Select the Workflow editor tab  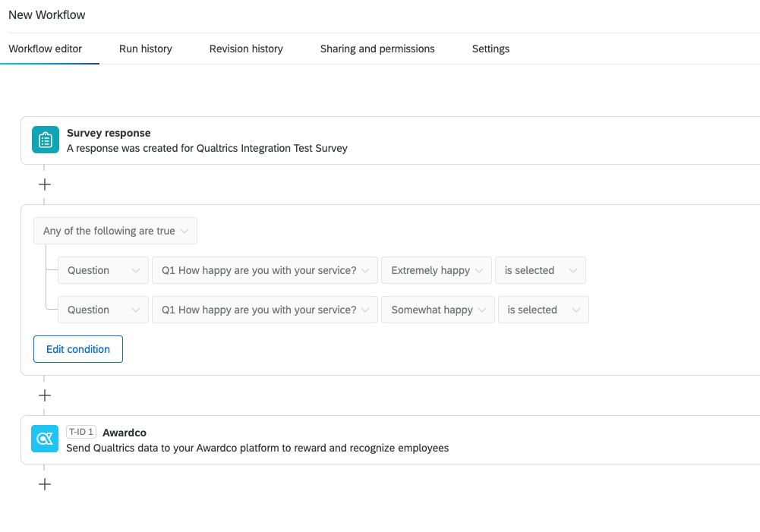pyautogui.click(x=46, y=49)
